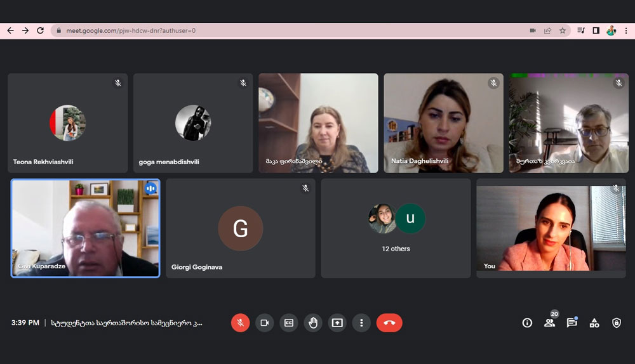Image resolution: width=635 pixels, height=364 pixels.
Task: Turn on closed captions
Action: (288, 323)
